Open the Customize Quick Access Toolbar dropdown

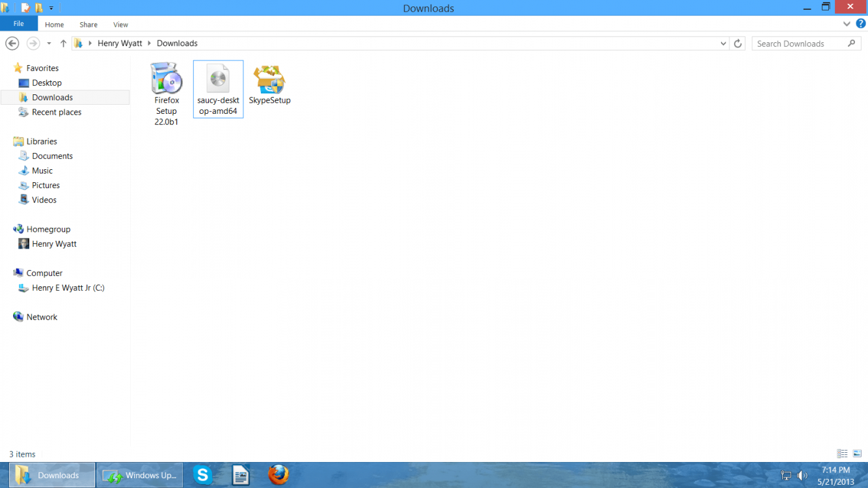51,8
